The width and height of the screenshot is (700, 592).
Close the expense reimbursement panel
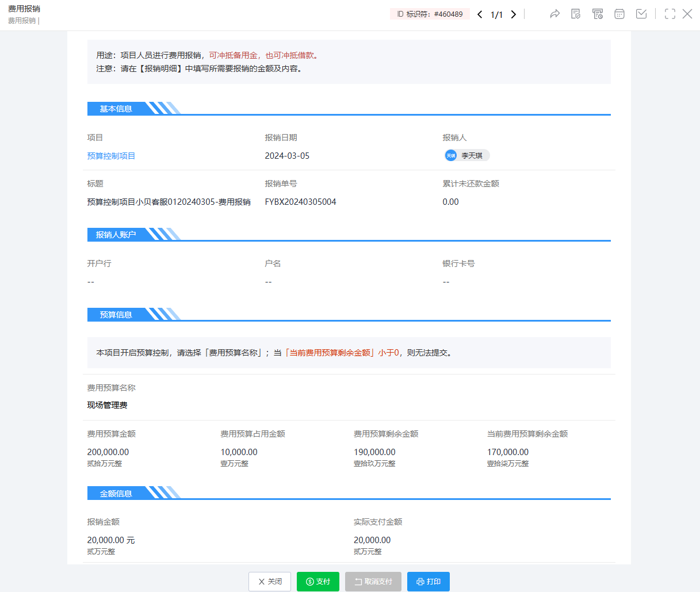click(687, 14)
